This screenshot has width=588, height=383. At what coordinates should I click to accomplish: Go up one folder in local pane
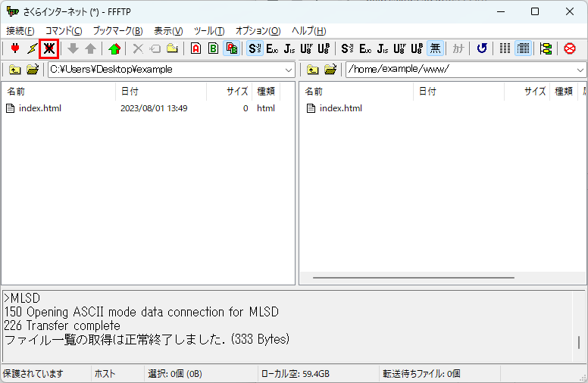coord(14,70)
